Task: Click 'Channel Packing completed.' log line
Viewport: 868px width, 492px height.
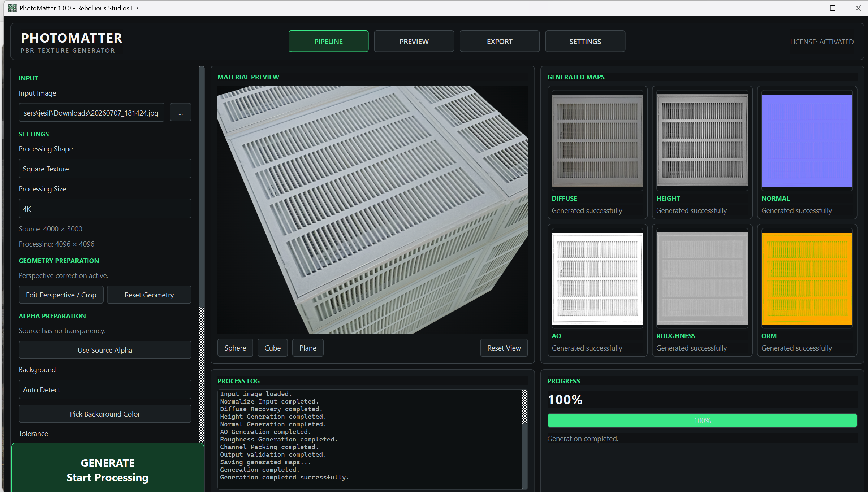Action: [269, 447]
